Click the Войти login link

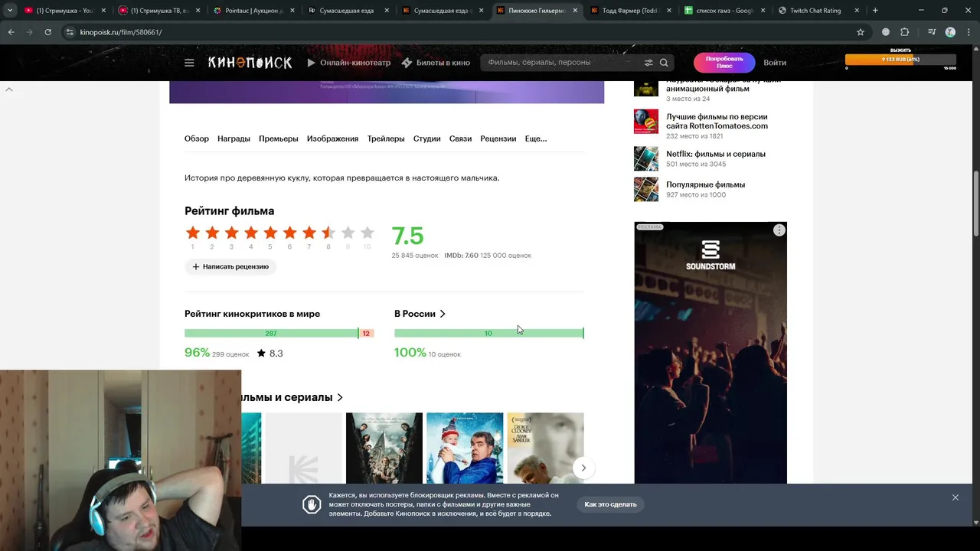775,63
